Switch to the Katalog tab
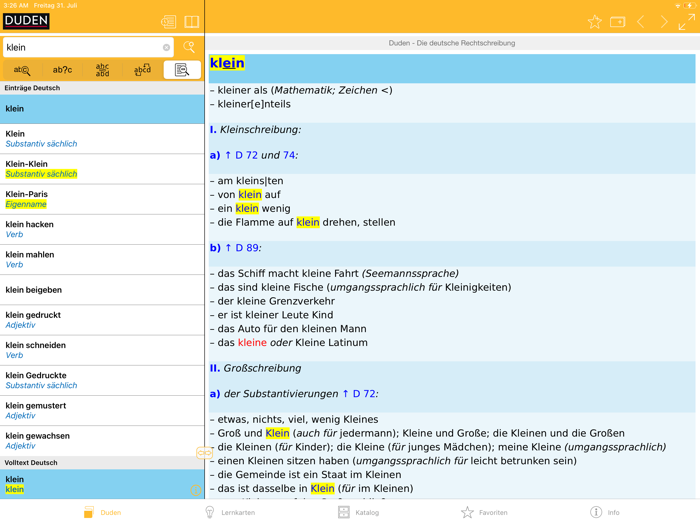Viewport: 700px width, 525px height. [358, 512]
